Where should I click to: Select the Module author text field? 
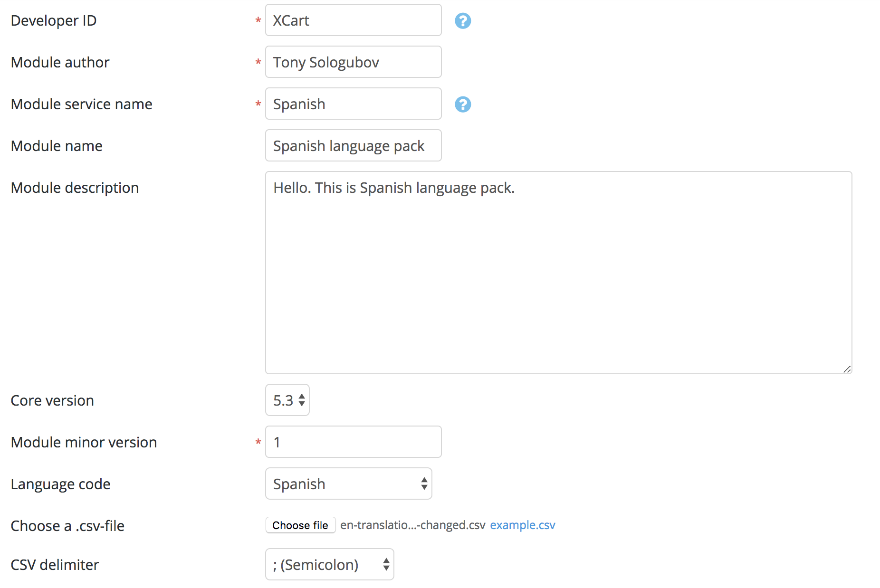pos(353,62)
